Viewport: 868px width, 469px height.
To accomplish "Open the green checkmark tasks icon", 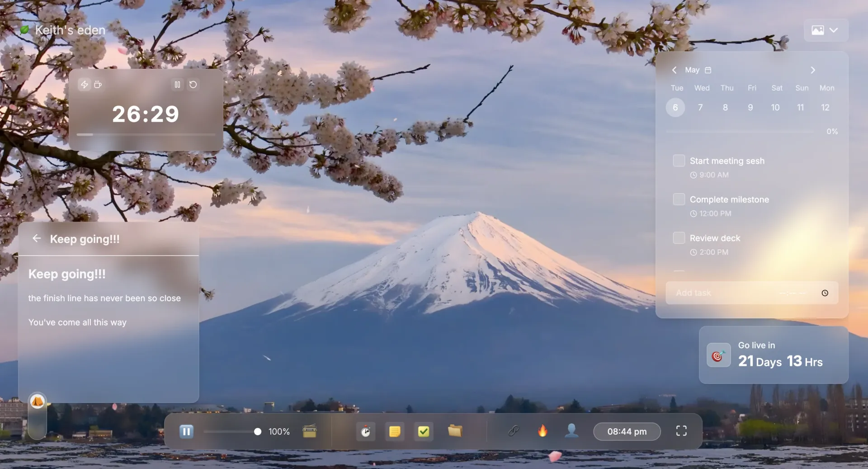I will 424,431.
